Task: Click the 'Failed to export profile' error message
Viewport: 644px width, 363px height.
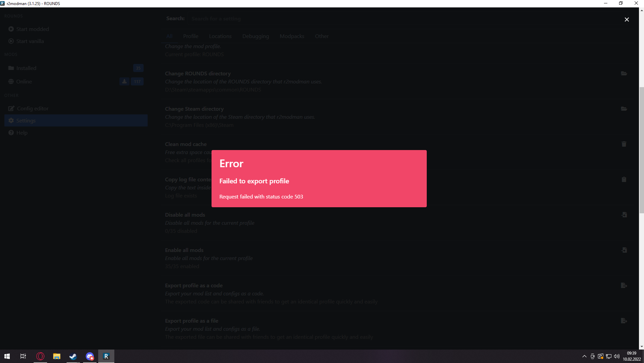Action: (x=254, y=181)
